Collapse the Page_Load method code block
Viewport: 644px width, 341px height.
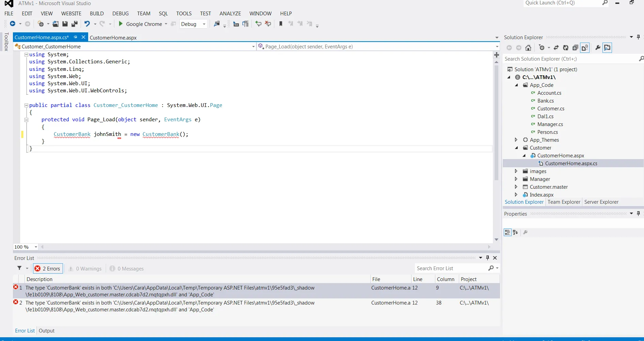click(26, 120)
